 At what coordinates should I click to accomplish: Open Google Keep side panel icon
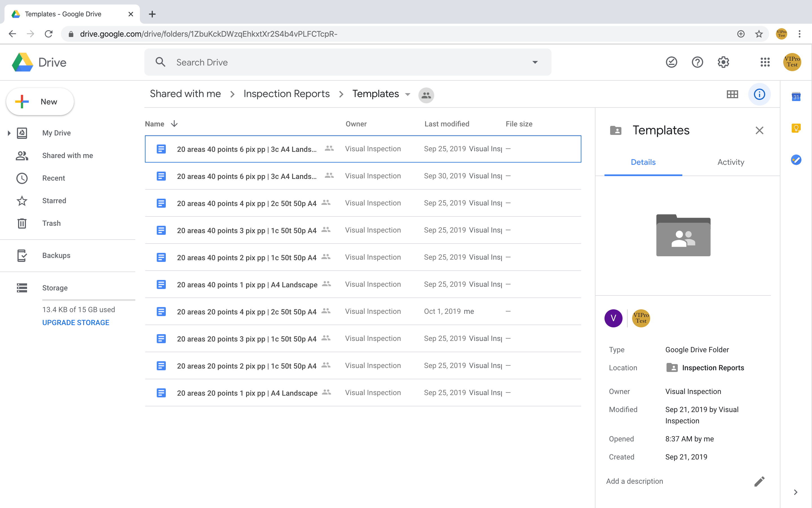(796, 128)
